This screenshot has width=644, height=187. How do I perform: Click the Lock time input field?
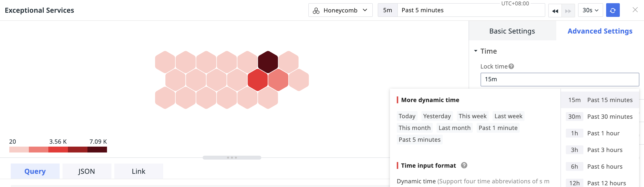tap(559, 79)
